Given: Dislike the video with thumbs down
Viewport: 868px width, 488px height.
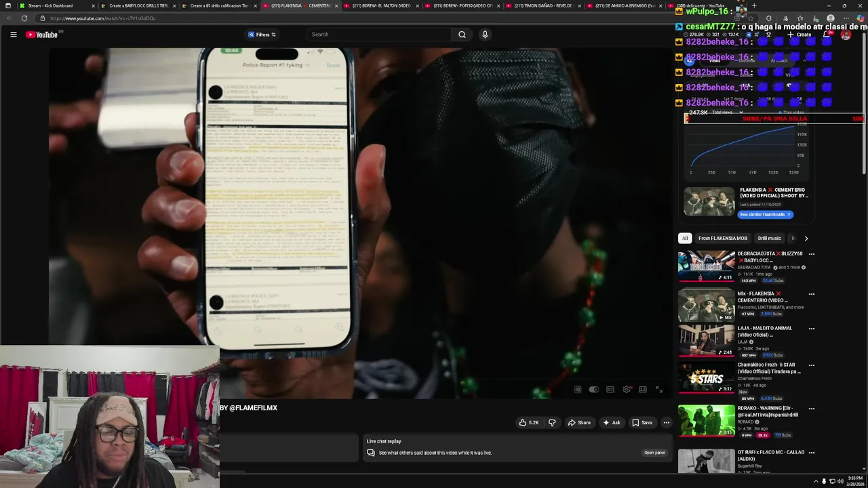Looking at the screenshot, I should 552,422.
